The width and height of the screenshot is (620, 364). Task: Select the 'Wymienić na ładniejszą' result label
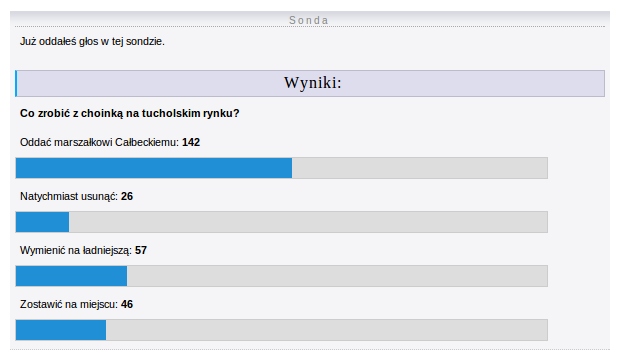coord(76,251)
